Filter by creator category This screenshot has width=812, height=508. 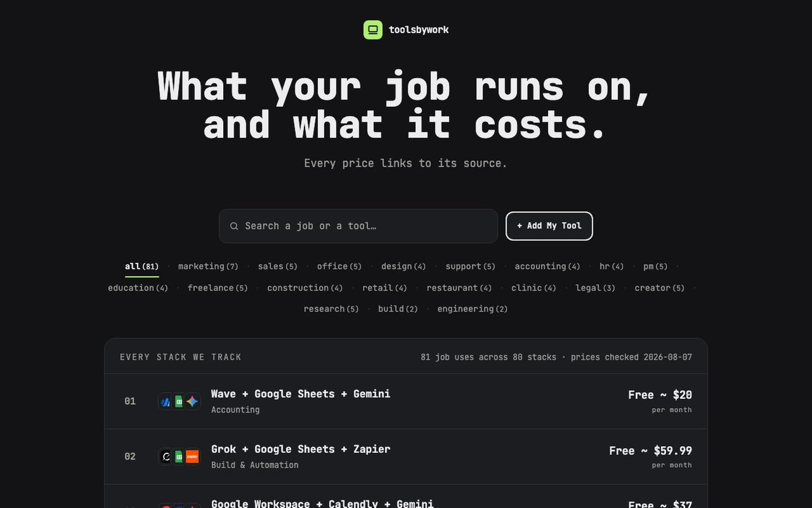tap(659, 288)
